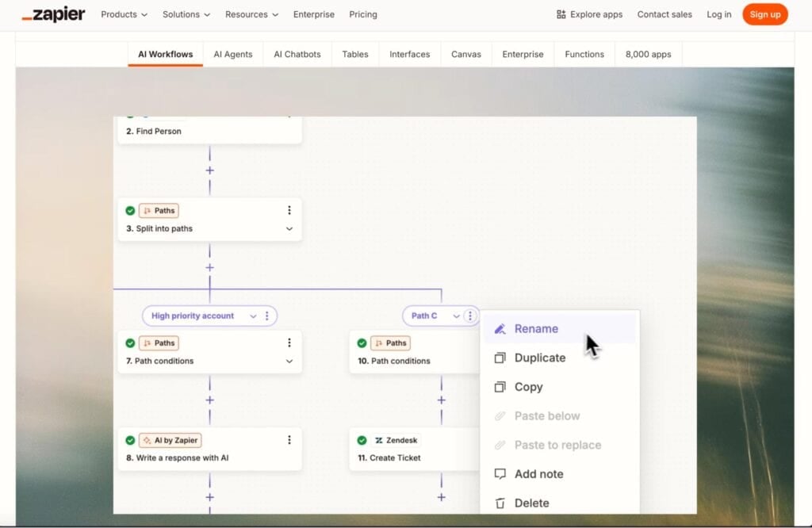Expand the Path C chevron
Image resolution: width=812 pixels, height=528 pixels.
[456, 316]
